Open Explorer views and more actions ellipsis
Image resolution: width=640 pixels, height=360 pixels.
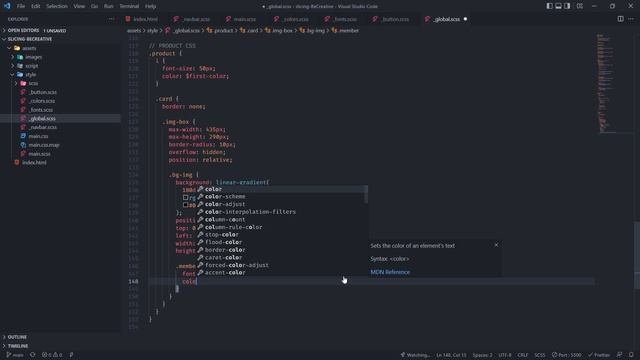tap(111, 19)
